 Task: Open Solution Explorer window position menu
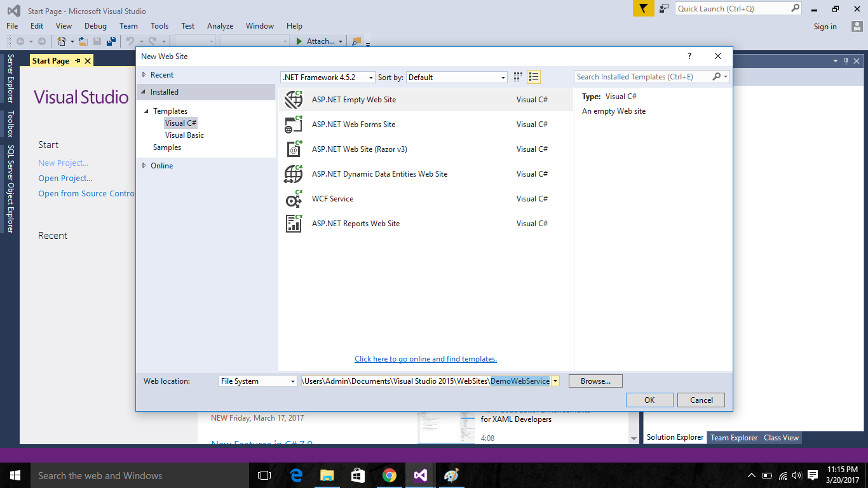pyautogui.click(x=836, y=61)
